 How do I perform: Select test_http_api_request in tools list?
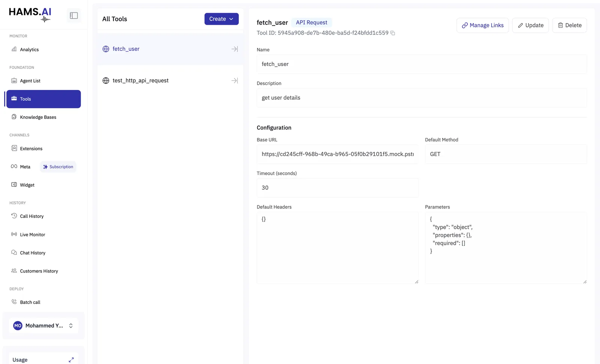(170, 81)
